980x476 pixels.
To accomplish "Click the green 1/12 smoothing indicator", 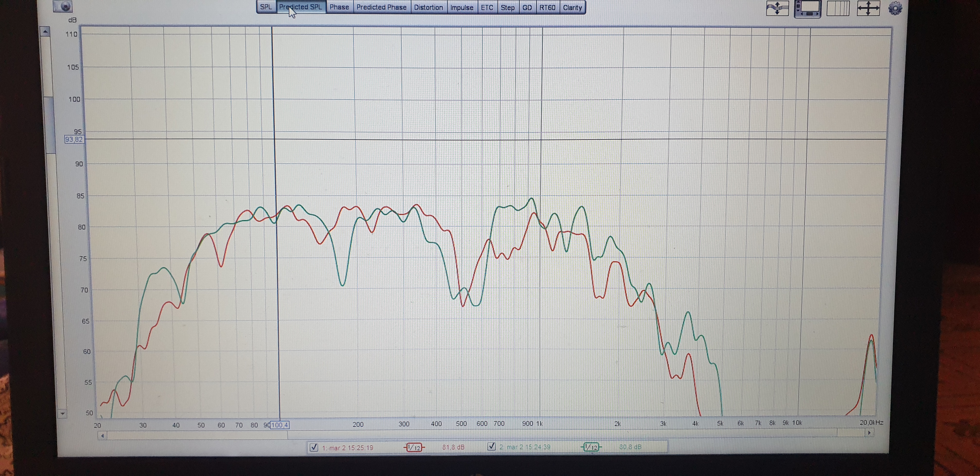I will (591, 447).
